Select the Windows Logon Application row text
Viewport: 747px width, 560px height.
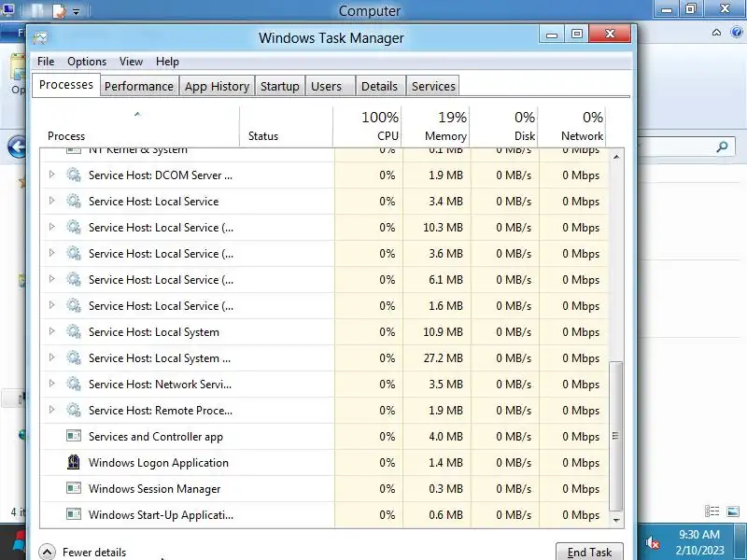(159, 462)
